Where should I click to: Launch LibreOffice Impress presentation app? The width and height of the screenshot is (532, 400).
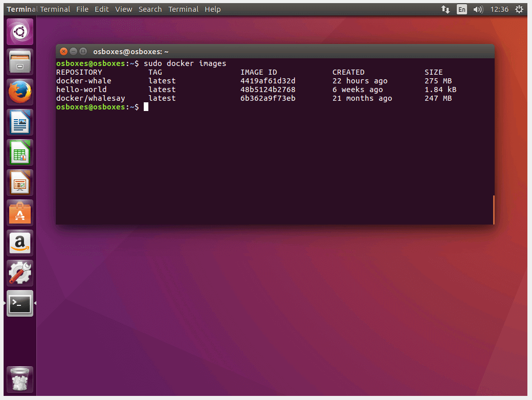pos(20,183)
